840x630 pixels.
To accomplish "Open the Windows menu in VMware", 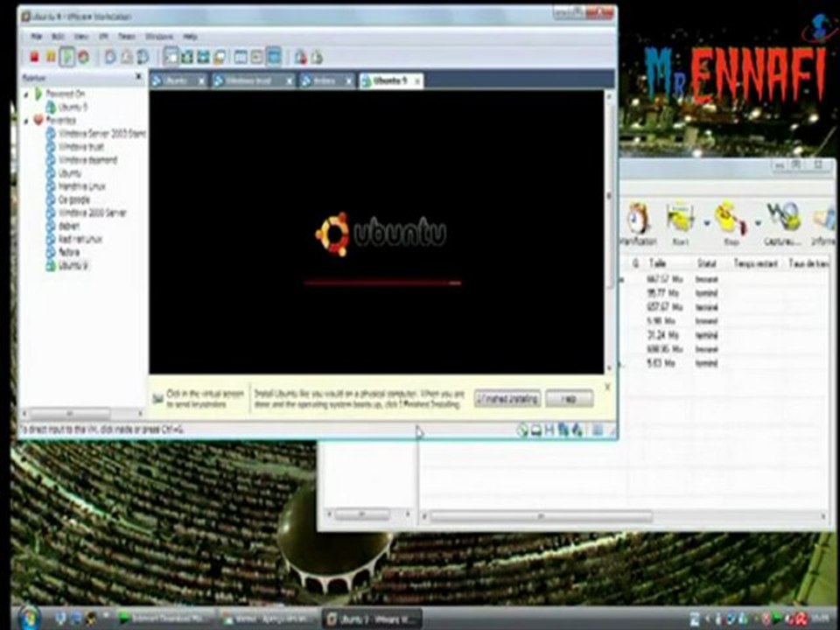I will pos(159,37).
